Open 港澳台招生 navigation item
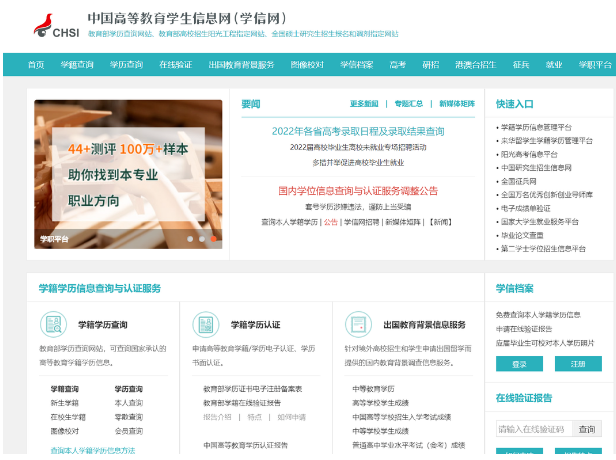616x460 pixels. click(x=476, y=65)
